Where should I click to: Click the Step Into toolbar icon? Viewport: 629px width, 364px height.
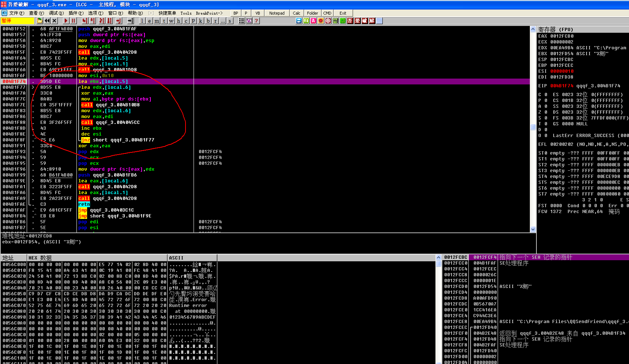tap(85, 21)
